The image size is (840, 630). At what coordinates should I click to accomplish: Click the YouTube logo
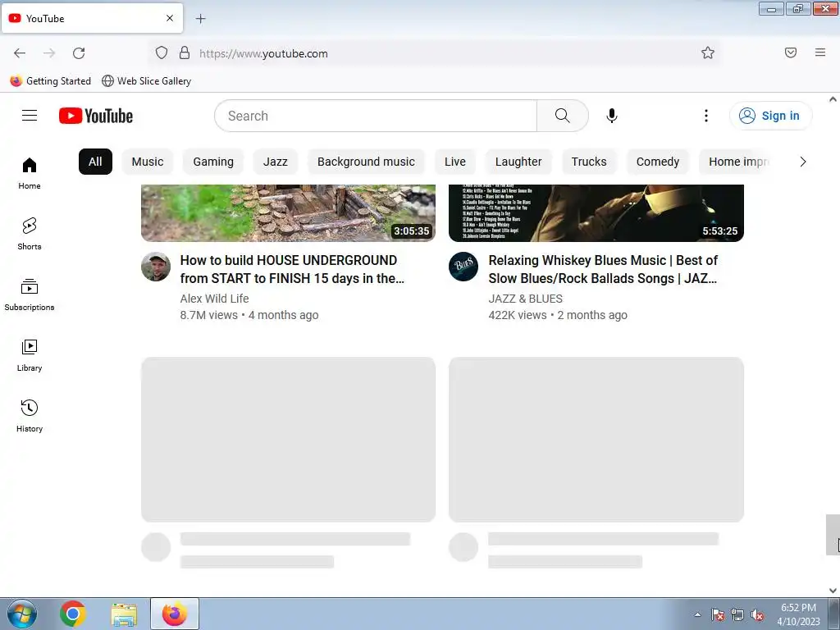click(96, 116)
